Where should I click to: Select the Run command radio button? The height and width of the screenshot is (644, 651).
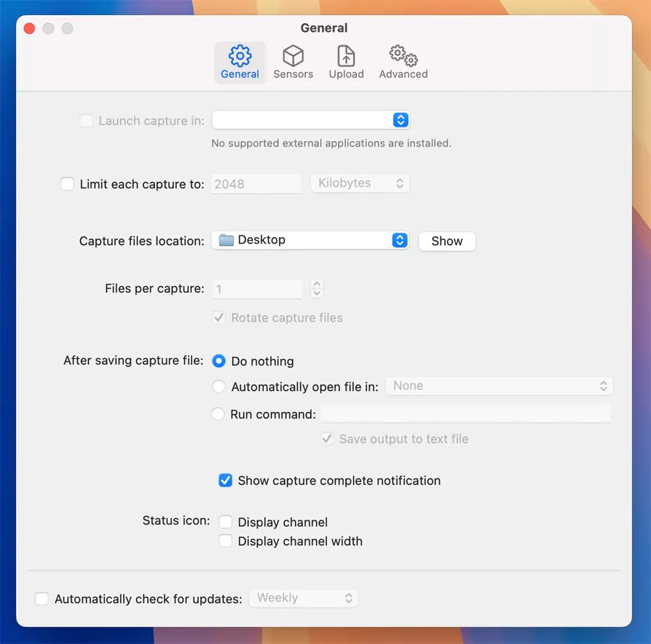coord(218,414)
